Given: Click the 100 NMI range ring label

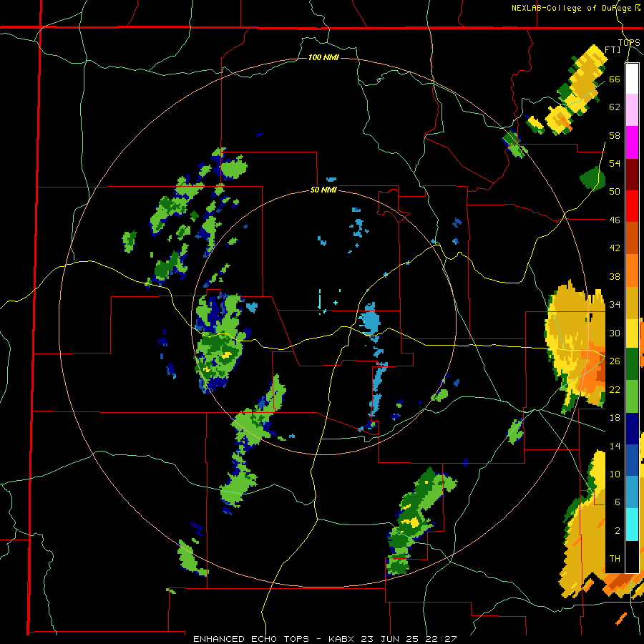Looking at the screenshot, I should (x=323, y=57).
